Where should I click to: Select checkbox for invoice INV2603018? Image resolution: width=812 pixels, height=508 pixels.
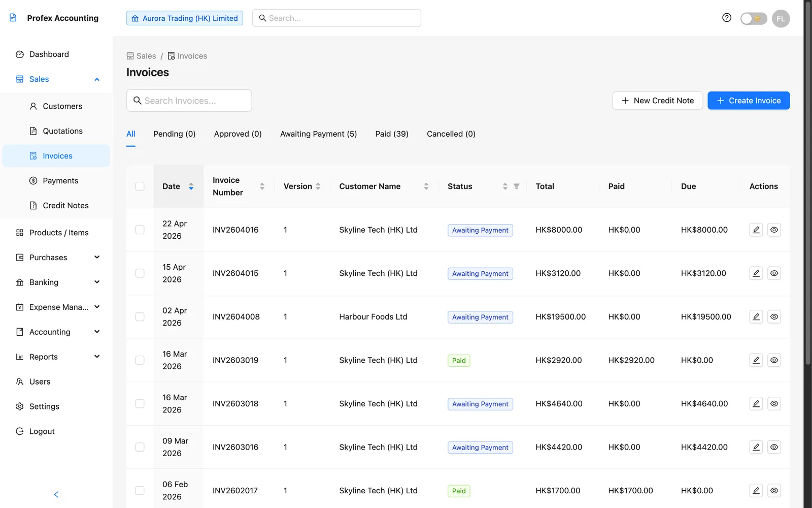click(140, 403)
